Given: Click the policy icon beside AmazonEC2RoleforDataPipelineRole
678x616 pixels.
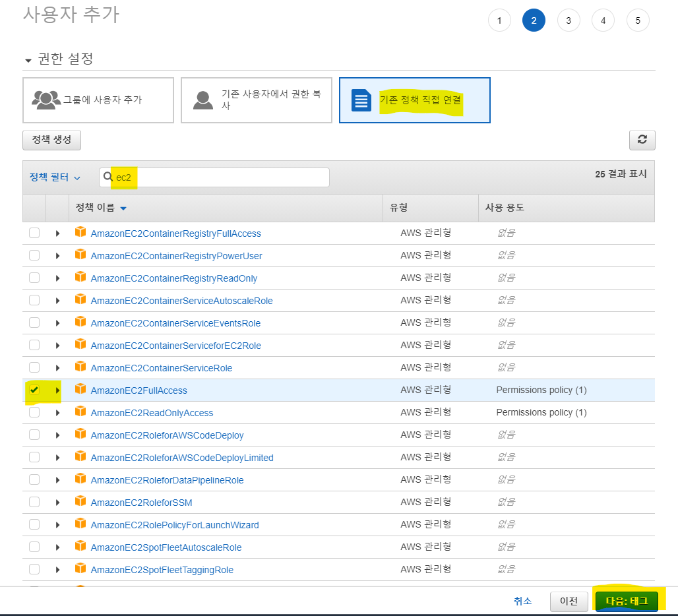Looking at the screenshot, I should coord(80,479).
